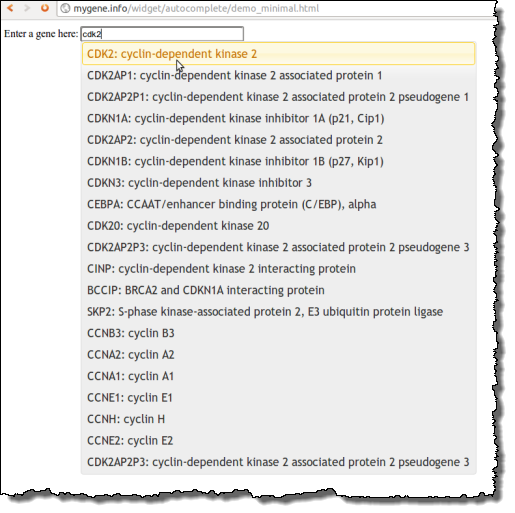The height and width of the screenshot is (513, 515).
Task: Choose SKP2 S-phase kinase-associated protein item
Action: pyautogui.click(x=279, y=312)
